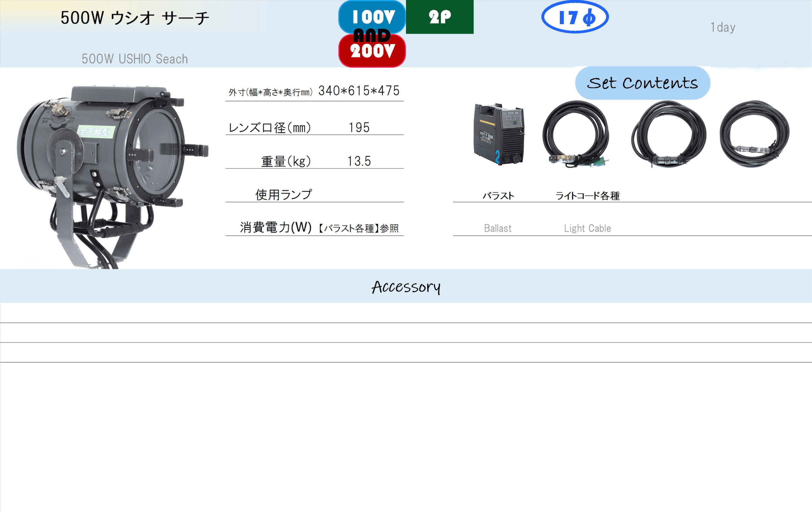
Task: Click the Set Contents header bubble
Action: click(x=643, y=83)
